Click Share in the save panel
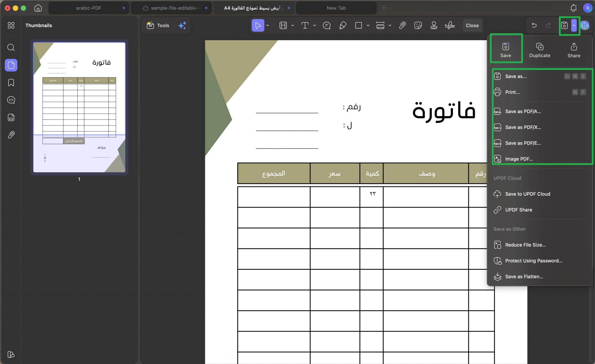The width and height of the screenshot is (595, 364). pyautogui.click(x=574, y=50)
